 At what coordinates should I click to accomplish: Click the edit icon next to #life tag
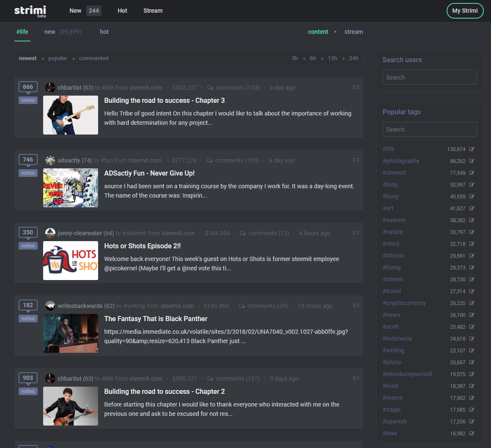coord(472,149)
